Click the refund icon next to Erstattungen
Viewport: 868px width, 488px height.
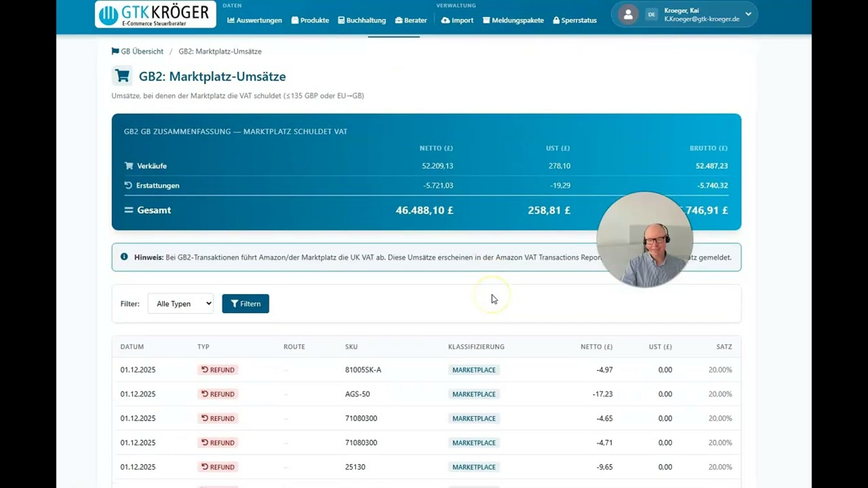129,185
